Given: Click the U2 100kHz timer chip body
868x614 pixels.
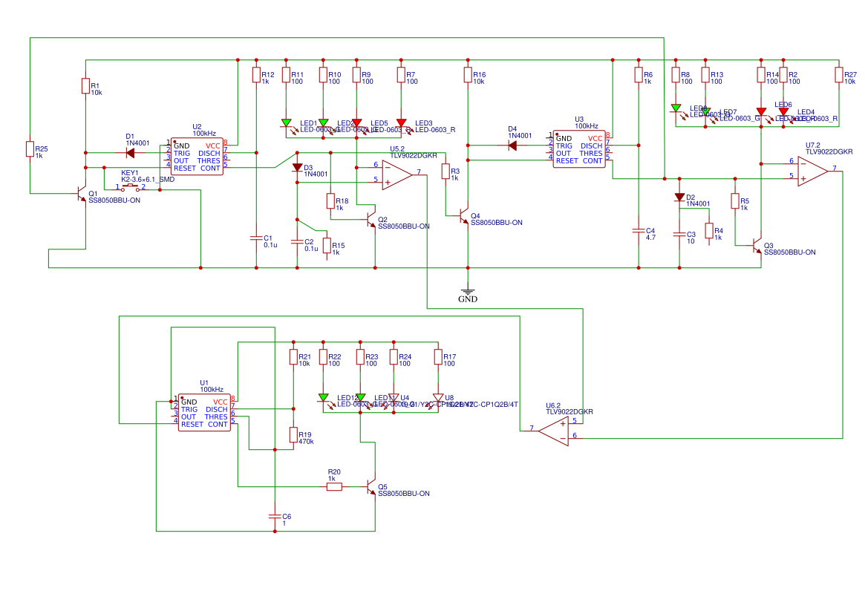Looking at the screenshot, I should pos(197,157).
